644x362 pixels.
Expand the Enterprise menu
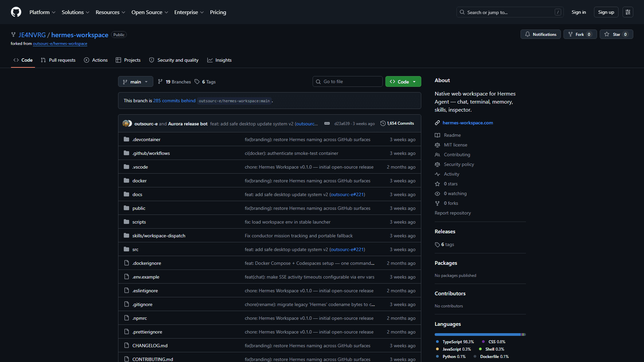(189, 12)
